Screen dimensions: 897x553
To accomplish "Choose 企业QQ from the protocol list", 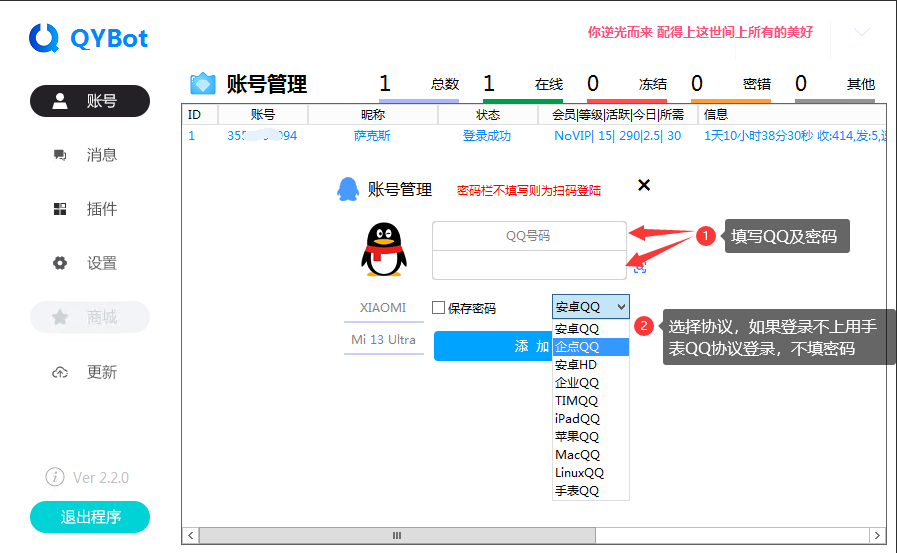I will click(590, 383).
